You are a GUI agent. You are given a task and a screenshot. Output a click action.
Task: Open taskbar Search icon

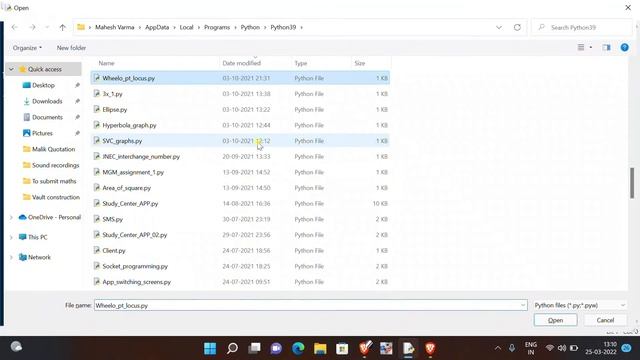click(x=232, y=349)
